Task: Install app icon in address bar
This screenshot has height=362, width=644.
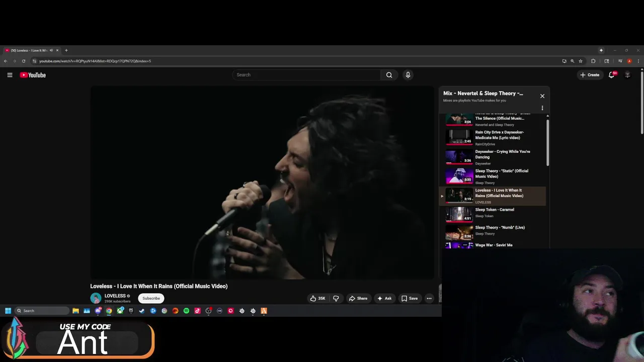Action: [564, 61]
